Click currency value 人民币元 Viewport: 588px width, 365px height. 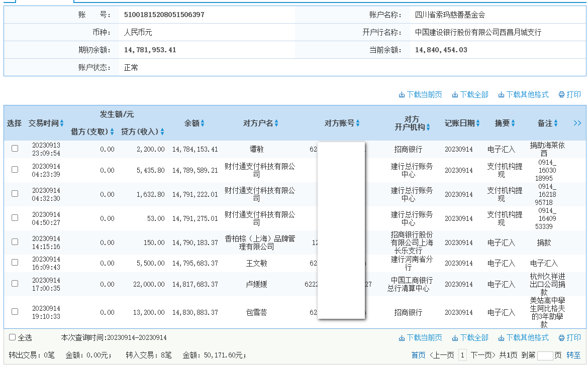[x=138, y=32]
